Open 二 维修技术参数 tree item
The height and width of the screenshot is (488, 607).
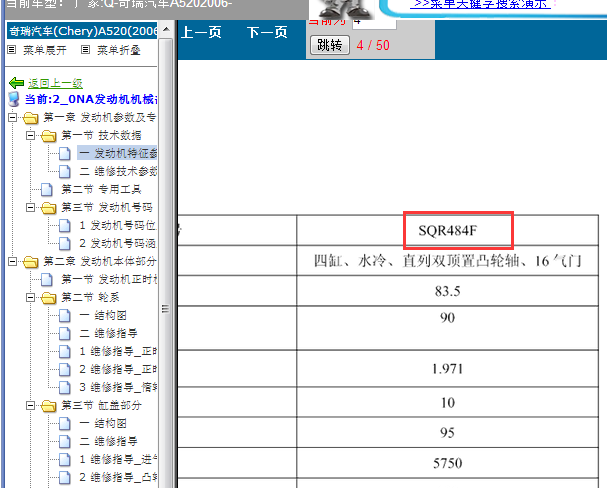tap(118, 171)
